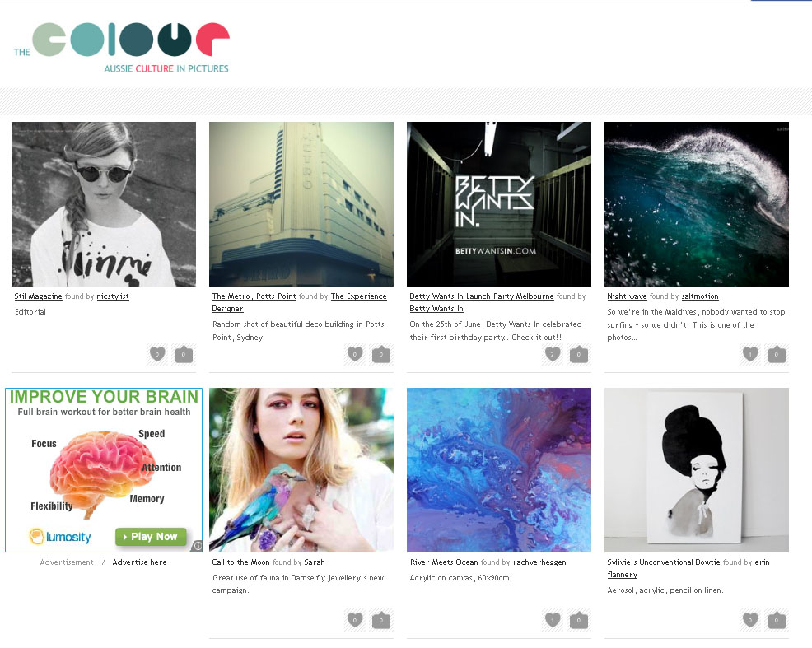Visit rachverheggen's profile link
Image resolution: width=812 pixels, height=648 pixels.
tap(539, 562)
